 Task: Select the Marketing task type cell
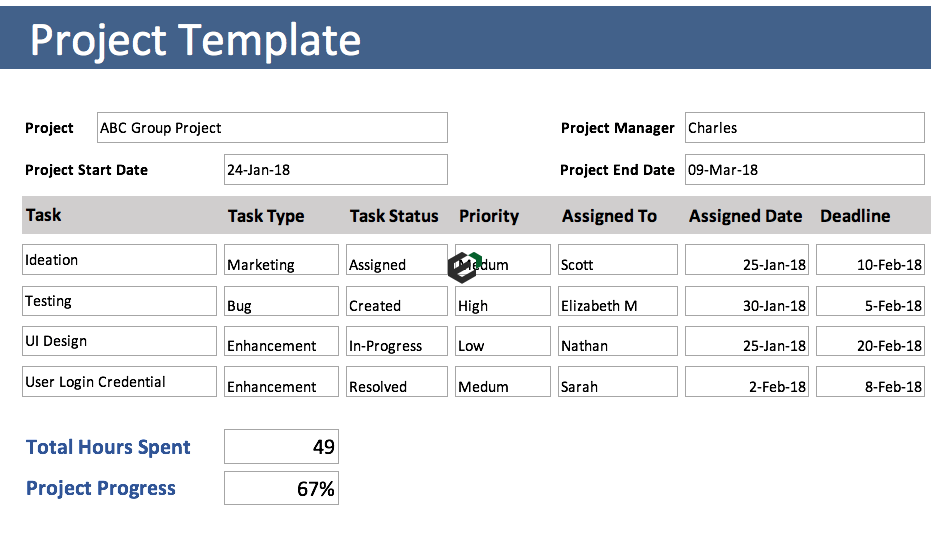pyautogui.click(x=281, y=260)
